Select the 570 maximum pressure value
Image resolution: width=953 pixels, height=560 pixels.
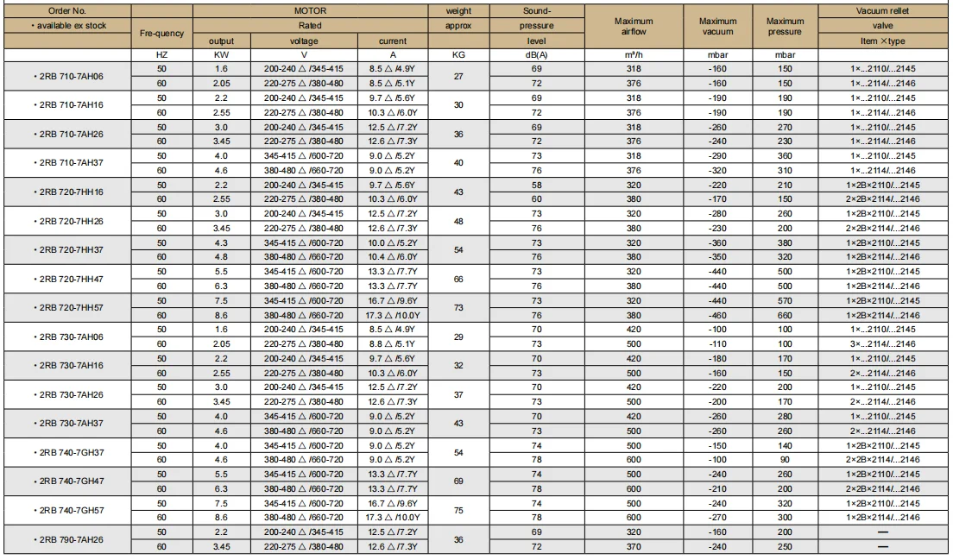click(786, 300)
